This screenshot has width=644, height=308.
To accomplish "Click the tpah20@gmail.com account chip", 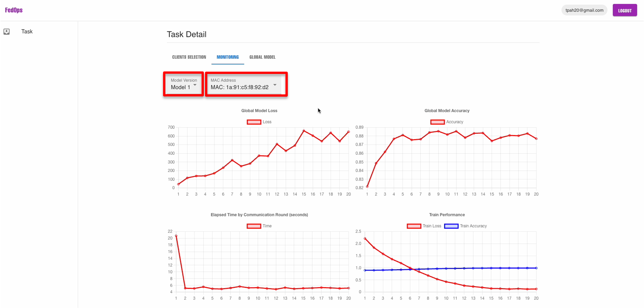I will coord(584,10).
